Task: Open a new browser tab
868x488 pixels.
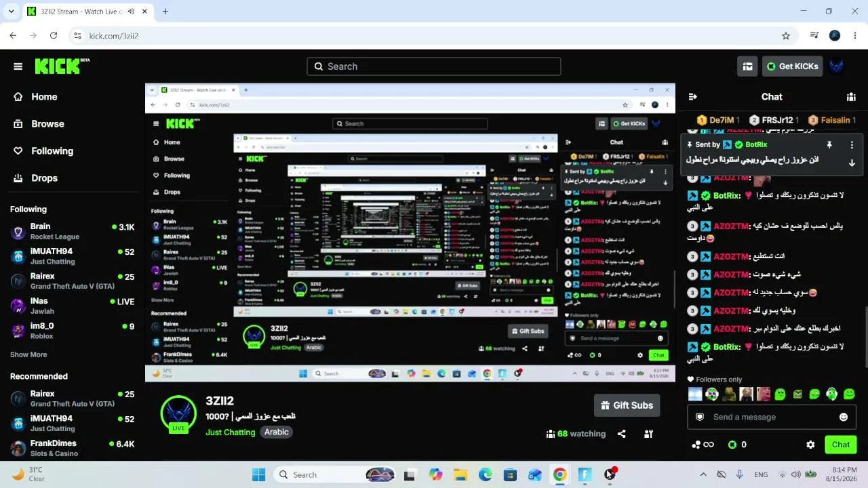Action: tap(165, 12)
